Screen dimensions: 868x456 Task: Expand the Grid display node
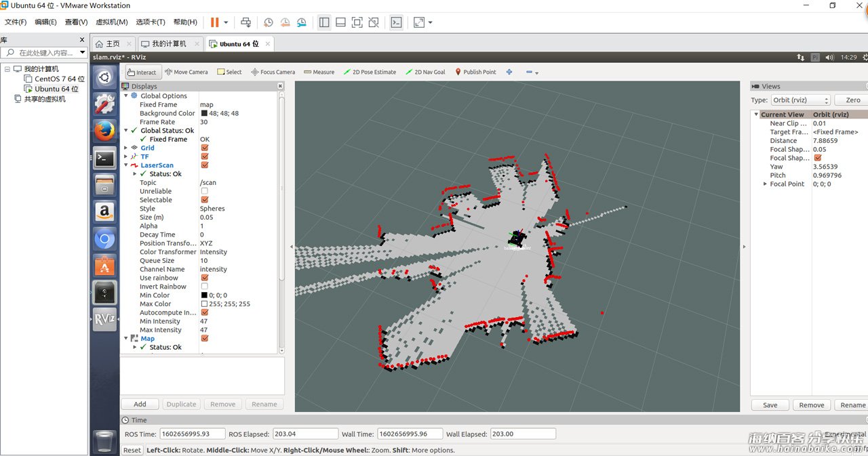coord(125,148)
